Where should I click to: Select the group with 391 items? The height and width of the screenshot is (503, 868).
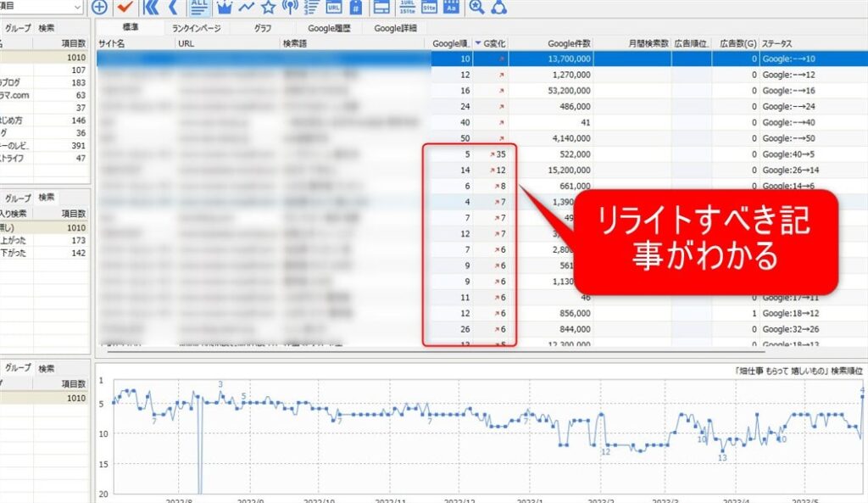point(44,146)
